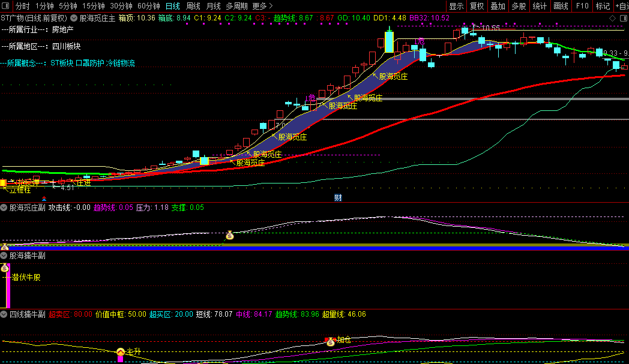This screenshot has height=364, width=629.
Task: Switch to 周线 weekly chart
Action: [193, 6]
